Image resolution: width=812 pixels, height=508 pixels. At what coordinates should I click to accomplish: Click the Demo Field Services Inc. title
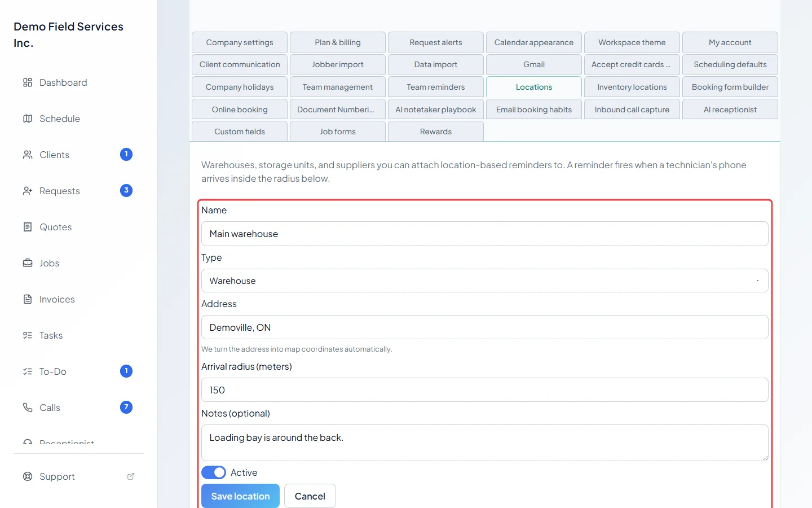(68, 34)
